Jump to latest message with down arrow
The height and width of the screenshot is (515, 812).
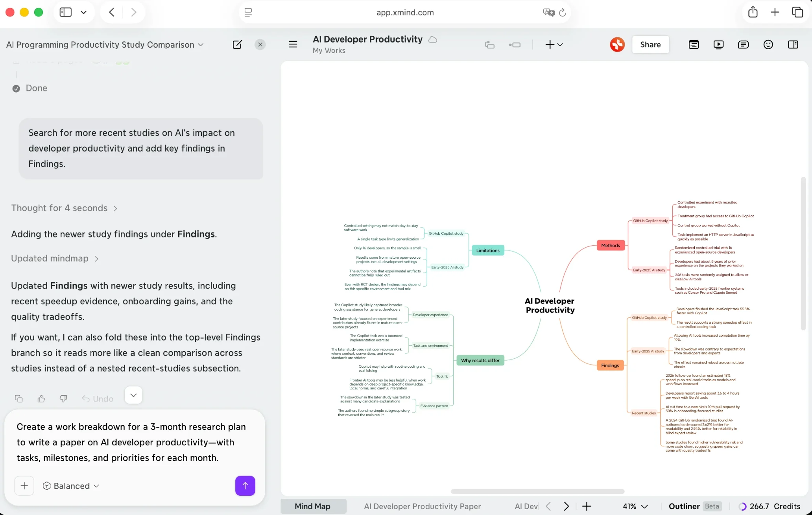tap(133, 395)
